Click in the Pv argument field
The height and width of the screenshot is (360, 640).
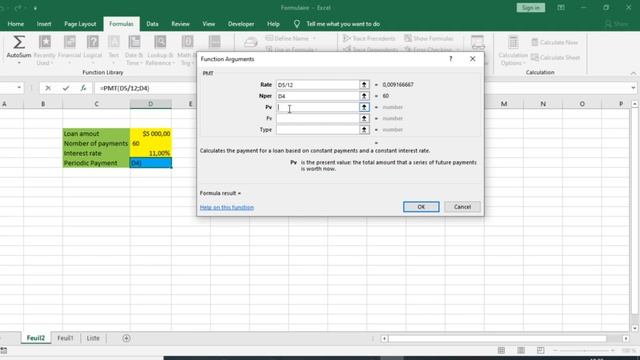317,107
